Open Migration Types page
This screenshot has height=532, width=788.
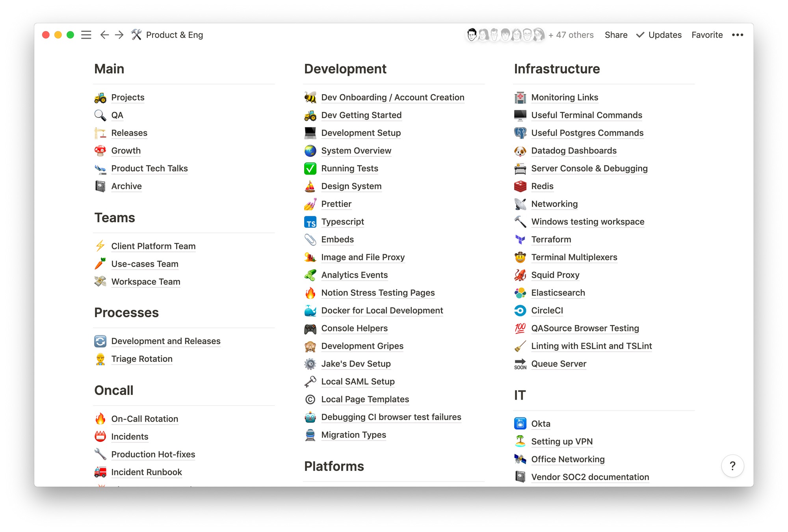(x=354, y=435)
